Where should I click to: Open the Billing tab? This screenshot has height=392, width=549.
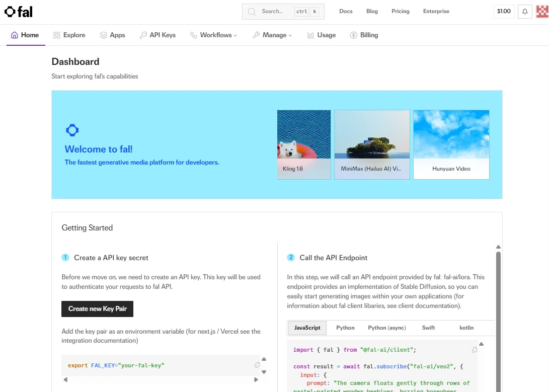[x=364, y=35]
